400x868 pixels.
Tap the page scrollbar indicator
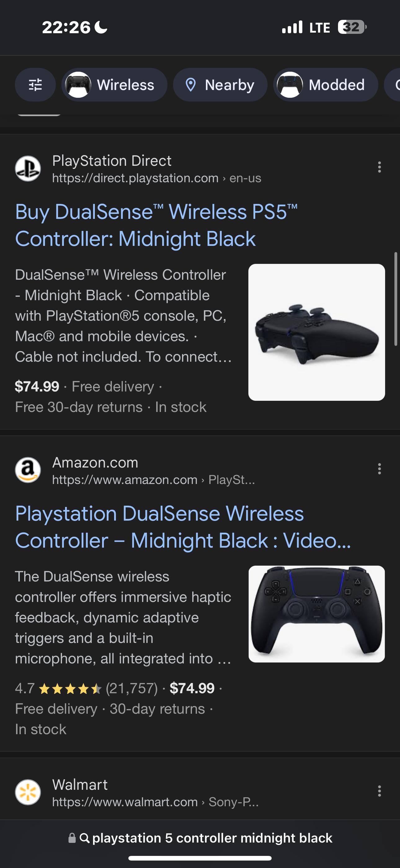click(x=396, y=299)
